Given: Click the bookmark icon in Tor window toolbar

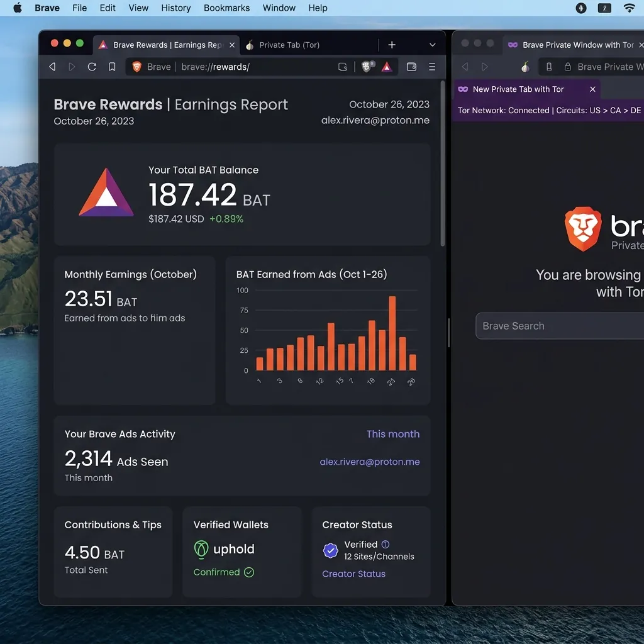Looking at the screenshot, I should [548, 67].
